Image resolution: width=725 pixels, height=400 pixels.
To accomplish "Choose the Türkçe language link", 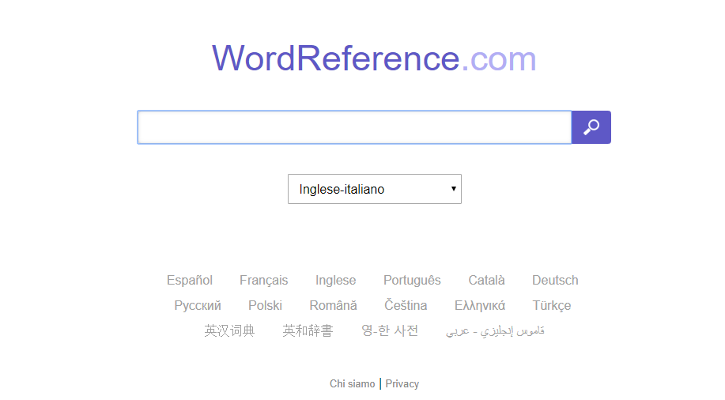I will (x=552, y=305).
